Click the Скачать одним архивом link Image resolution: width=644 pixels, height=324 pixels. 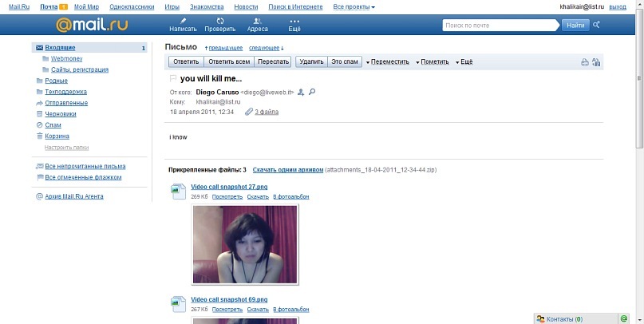[x=288, y=170]
